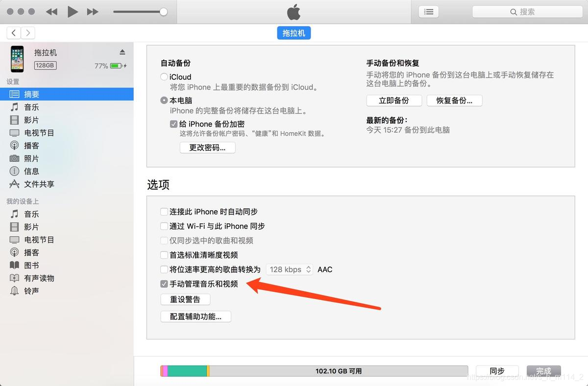Click the fast forward next icon

(93, 12)
